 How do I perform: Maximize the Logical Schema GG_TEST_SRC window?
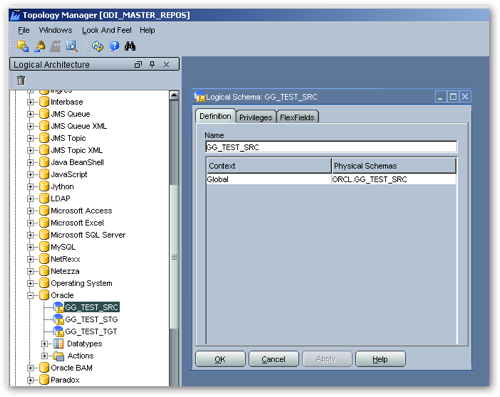[453, 97]
